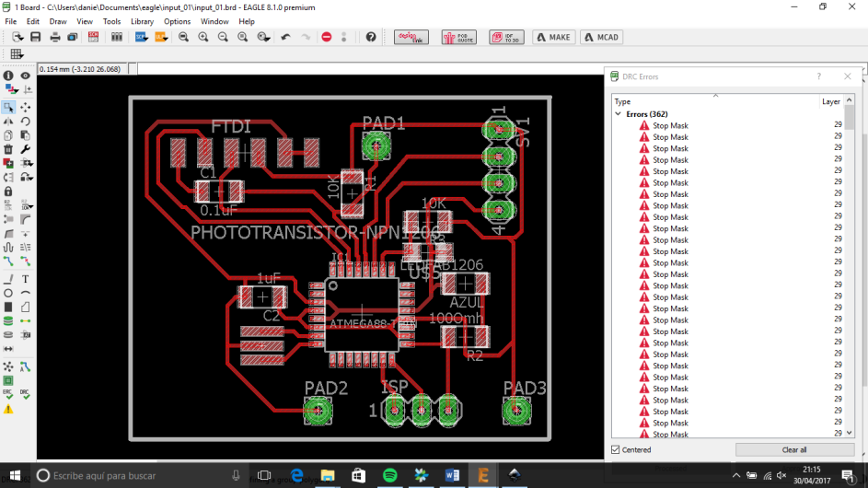Select the Lock padlock tool
This screenshot has height=488, width=868.
(8, 192)
